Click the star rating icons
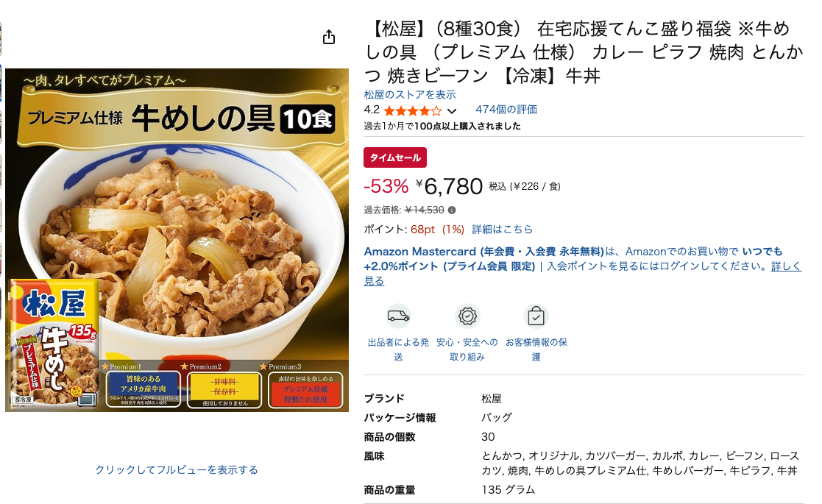Screen dimensions: 822x504 coord(413,110)
